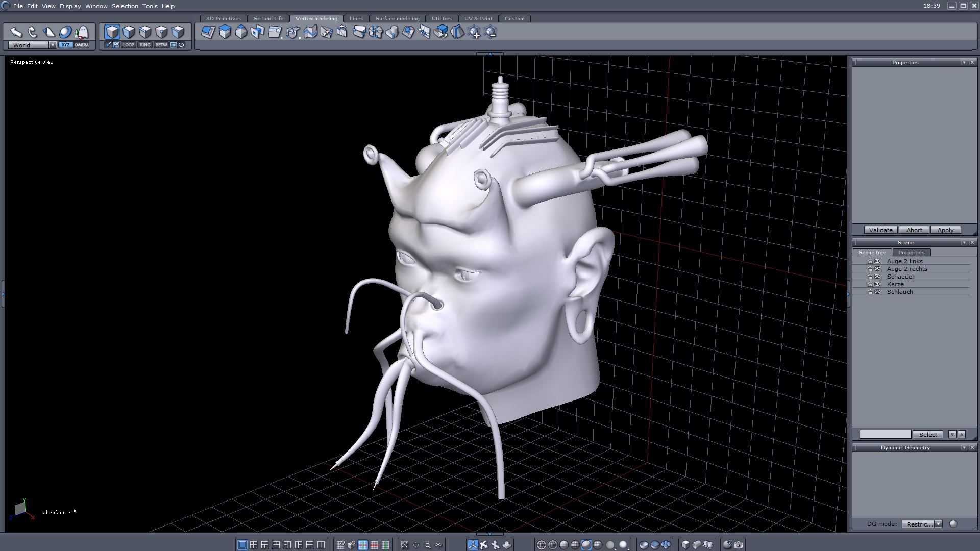Click the scene search input field
The width and height of the screenshot is (980, 551).
coord(885,434)
